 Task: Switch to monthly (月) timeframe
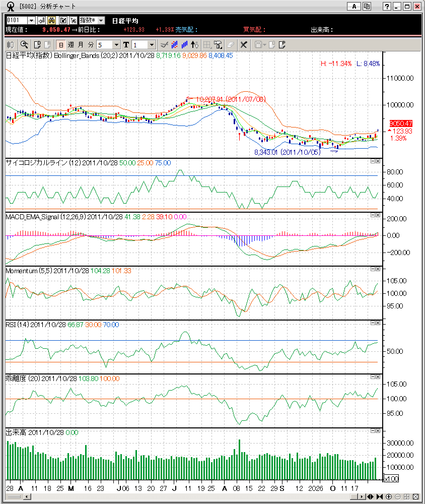click(81, 44)
